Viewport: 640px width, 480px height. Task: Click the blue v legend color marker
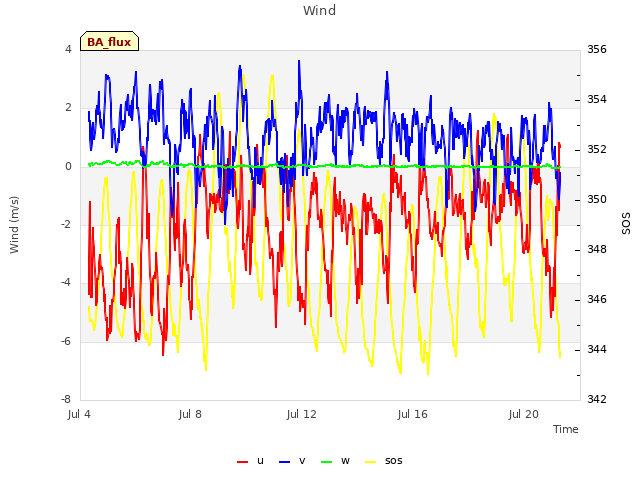click(x=284, y=462)
